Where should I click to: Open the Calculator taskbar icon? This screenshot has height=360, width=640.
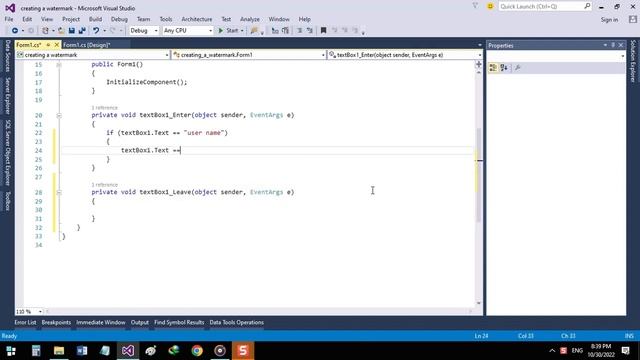coord(36,351)
